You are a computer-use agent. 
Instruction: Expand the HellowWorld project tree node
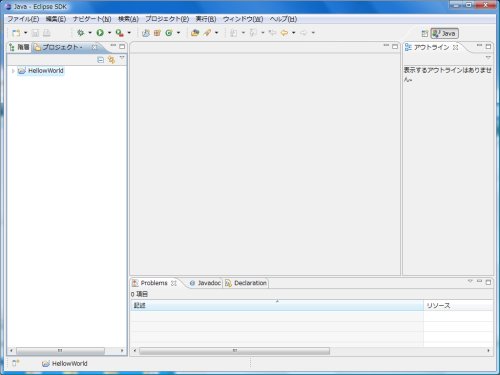(x=13, y=71)
